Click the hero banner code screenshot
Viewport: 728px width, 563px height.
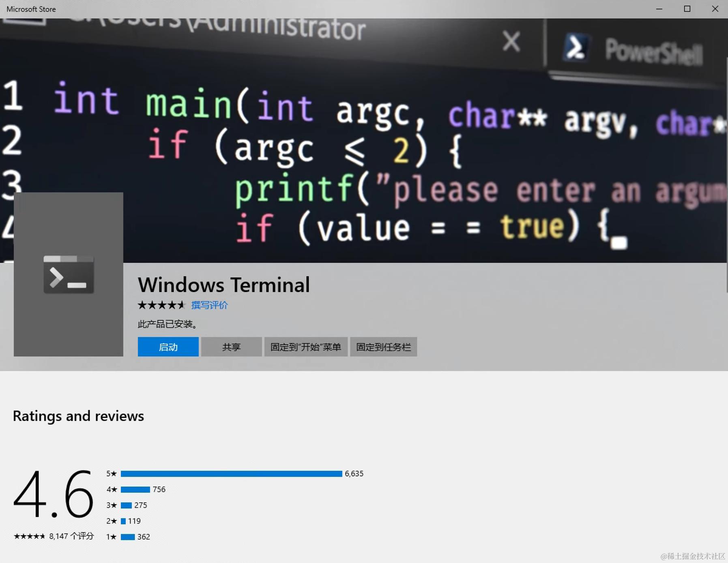click(x=364, y=140)
